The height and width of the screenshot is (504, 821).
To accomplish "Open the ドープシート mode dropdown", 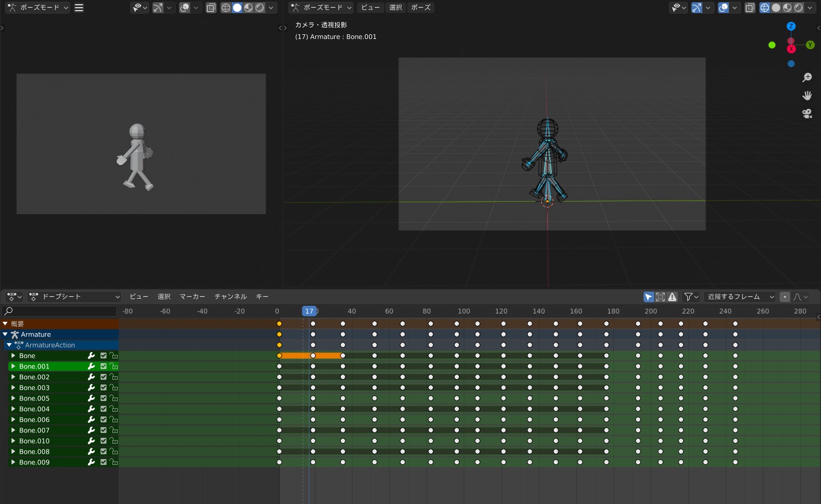I will pyautogui.click(x=75, y=297).
